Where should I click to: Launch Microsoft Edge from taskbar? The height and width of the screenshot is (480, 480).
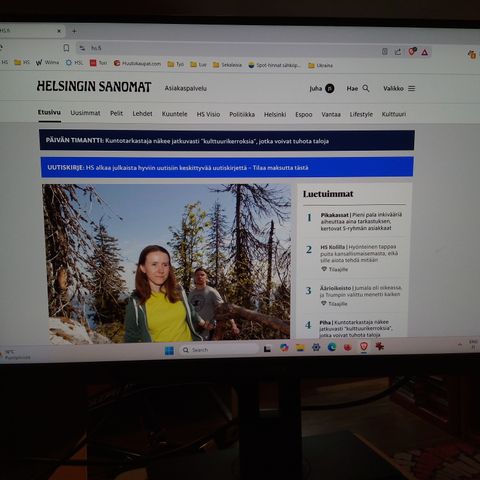(x=332, y=347)
